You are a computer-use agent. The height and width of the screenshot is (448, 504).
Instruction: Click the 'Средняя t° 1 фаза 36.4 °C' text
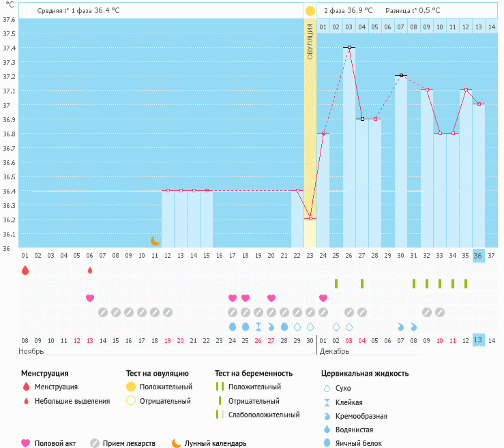coord(78,11)
